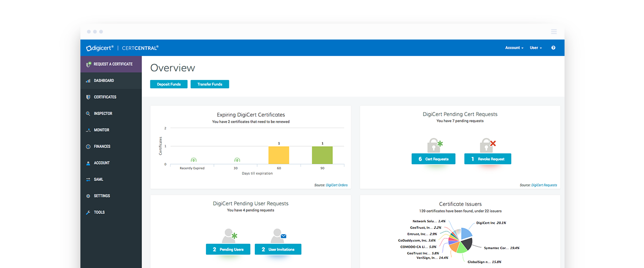The width and height of the screenshot is (644, 268).
Task: Click the Overview page heading
Action: click(173, 68)
